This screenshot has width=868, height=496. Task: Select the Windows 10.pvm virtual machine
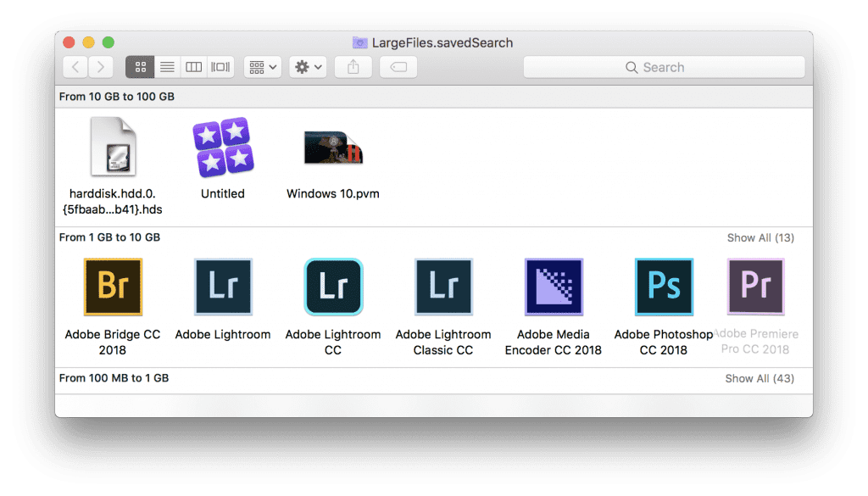[x=331, y=148]
